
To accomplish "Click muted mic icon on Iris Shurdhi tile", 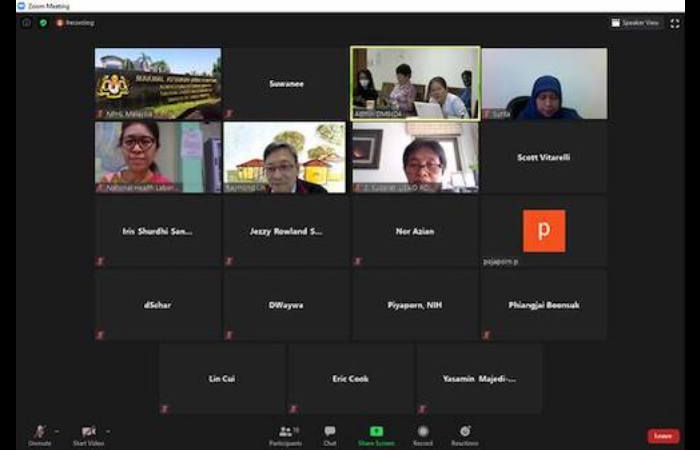I will [x=100, y=262].
